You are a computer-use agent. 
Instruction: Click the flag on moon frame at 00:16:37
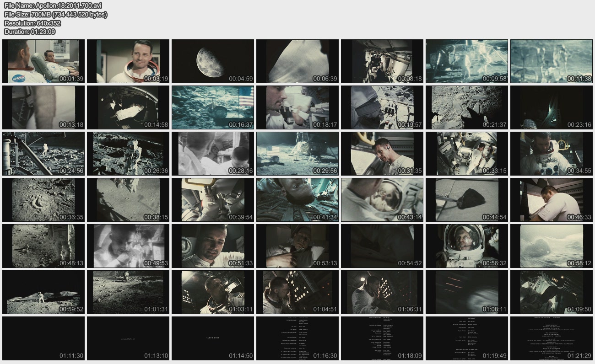[x=213, y=107]
